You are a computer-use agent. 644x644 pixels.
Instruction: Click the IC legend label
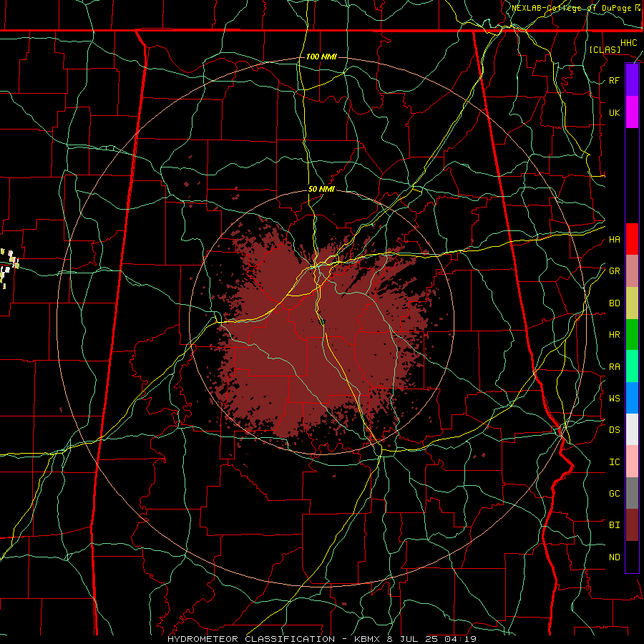tap(614, 462)
